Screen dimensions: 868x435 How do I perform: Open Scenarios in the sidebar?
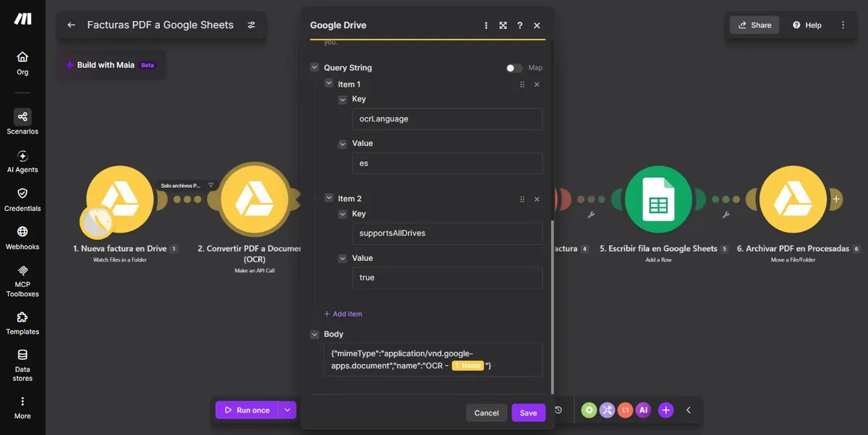(22, 122)
